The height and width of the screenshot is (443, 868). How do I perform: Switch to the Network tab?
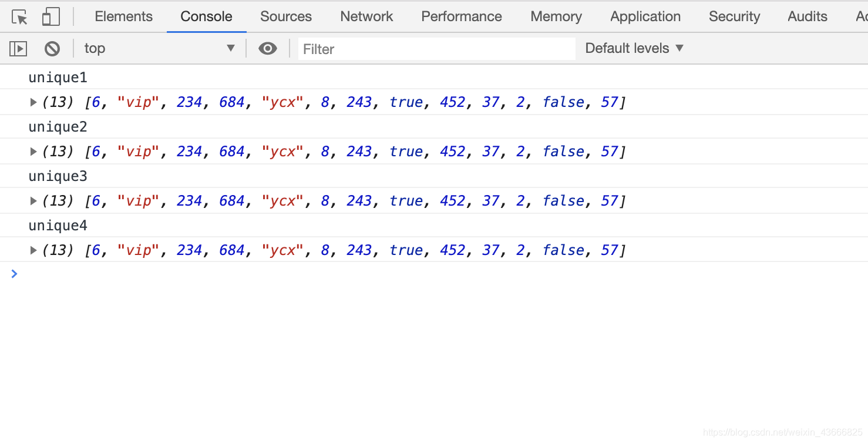366,16
